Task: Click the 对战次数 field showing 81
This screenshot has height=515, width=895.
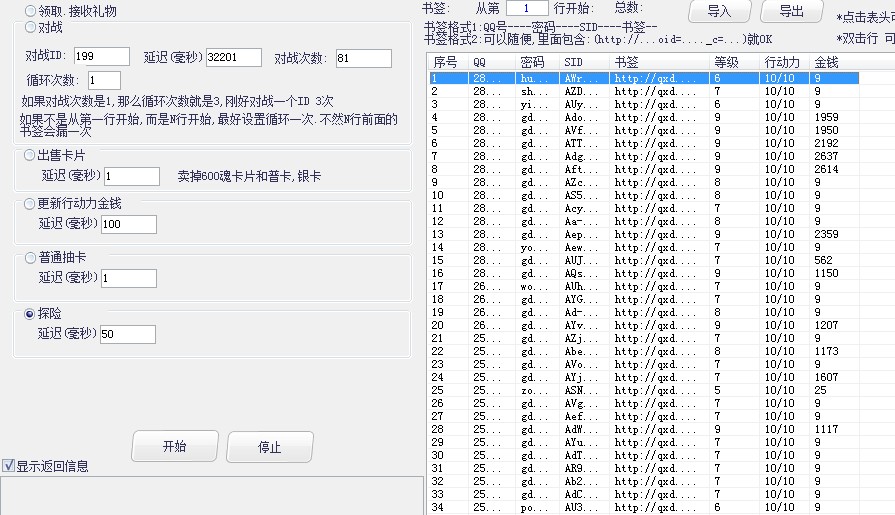Action: (364, 58)
